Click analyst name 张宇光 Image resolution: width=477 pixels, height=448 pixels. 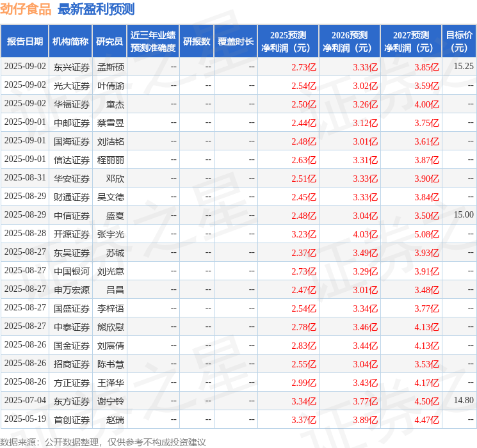point(111,234)
